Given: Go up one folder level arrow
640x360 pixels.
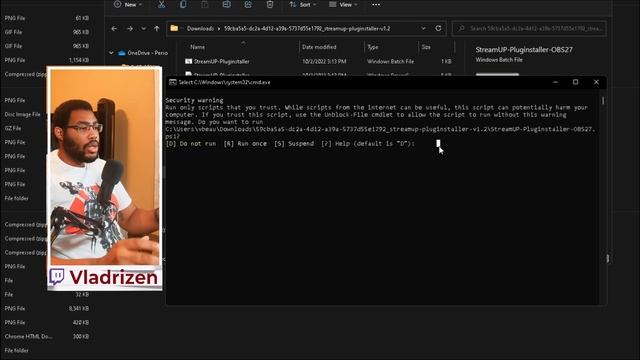Looking at the screenshot, I should click(157, 29).
